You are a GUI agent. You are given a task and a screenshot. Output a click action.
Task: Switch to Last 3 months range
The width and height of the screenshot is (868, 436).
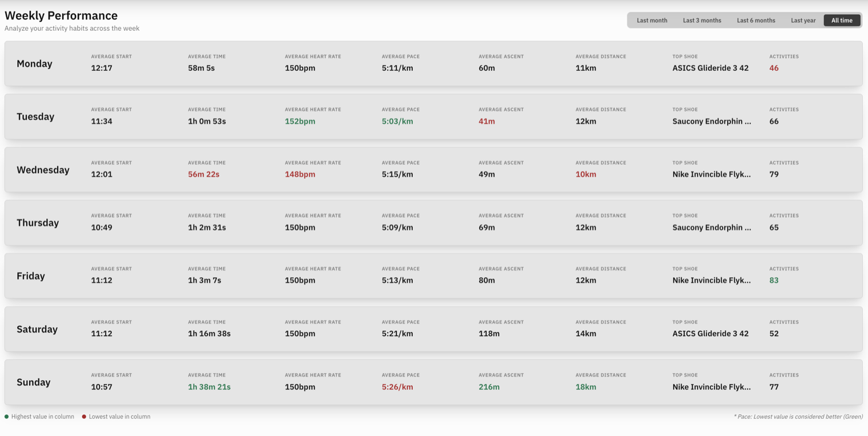702,21
